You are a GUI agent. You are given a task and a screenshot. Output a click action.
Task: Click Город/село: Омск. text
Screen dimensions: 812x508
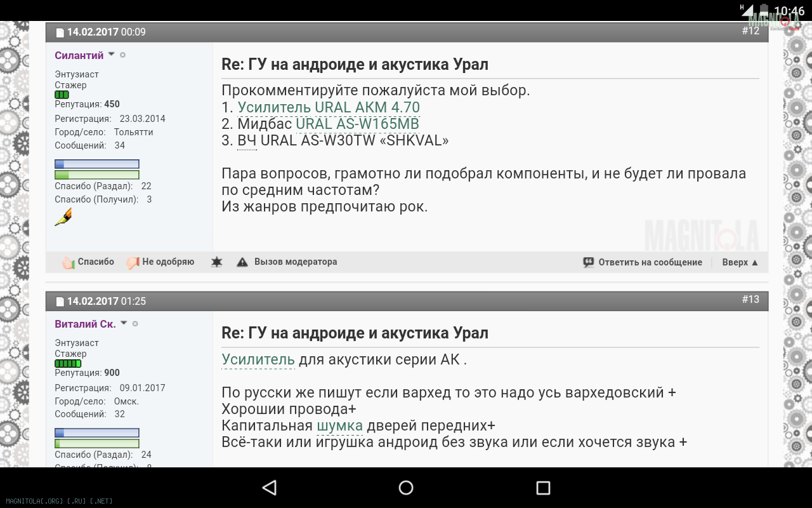coord(96,401)
